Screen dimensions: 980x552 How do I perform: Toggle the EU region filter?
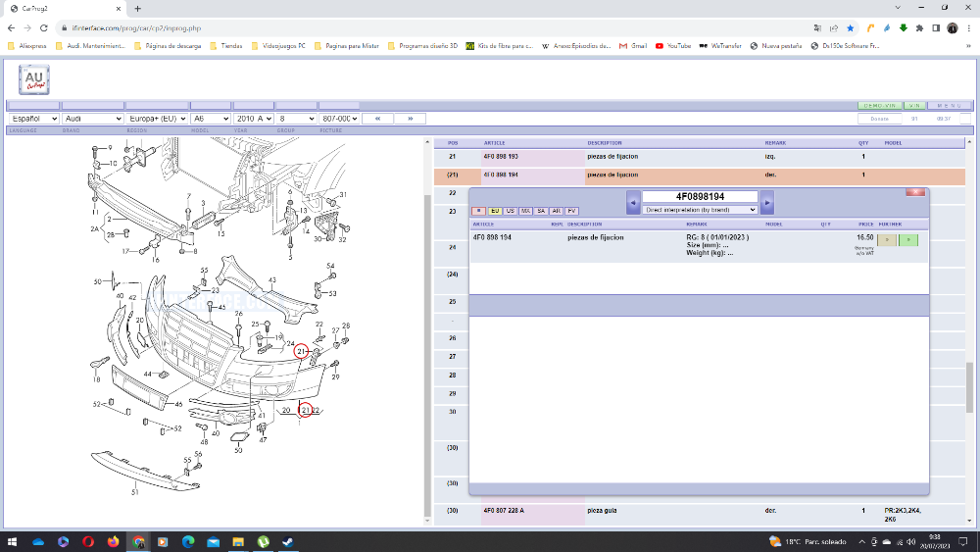click(x=494, y=211)
